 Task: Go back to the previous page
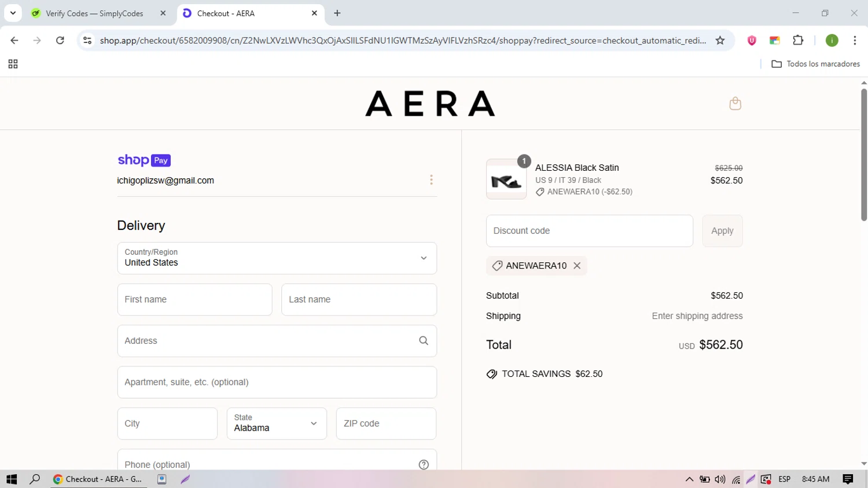(14, 41)
